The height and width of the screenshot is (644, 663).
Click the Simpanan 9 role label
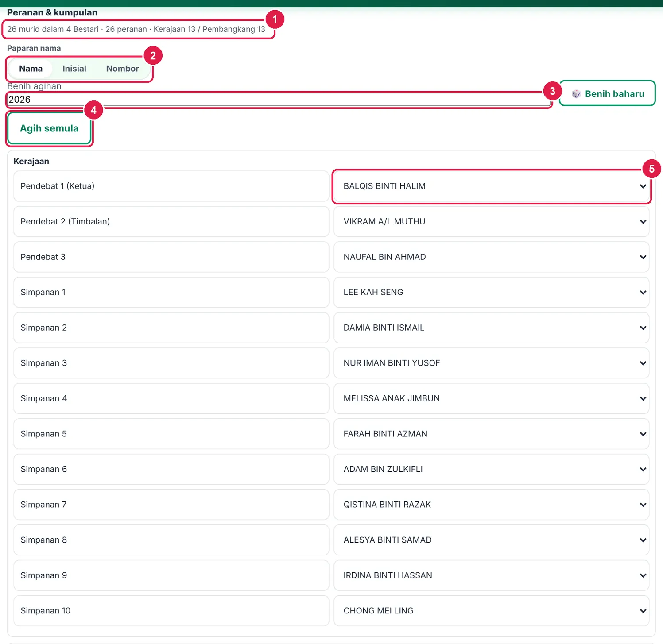[171, 576]
